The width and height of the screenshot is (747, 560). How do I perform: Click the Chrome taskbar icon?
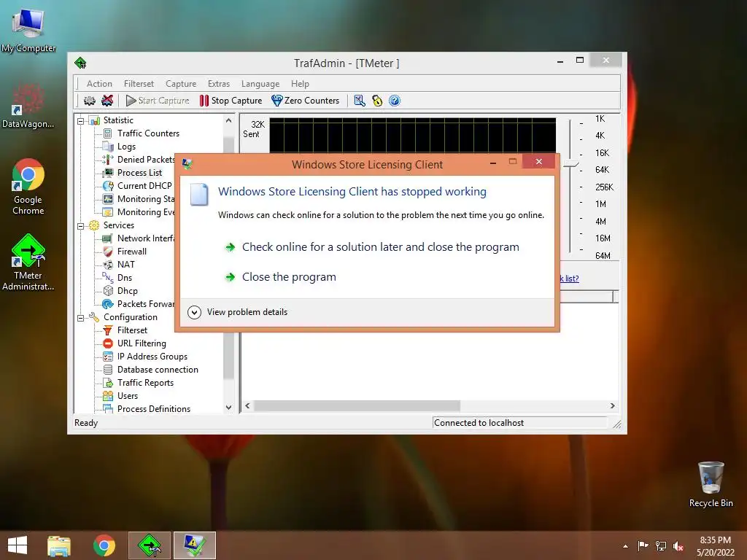[x=104, y=545]
